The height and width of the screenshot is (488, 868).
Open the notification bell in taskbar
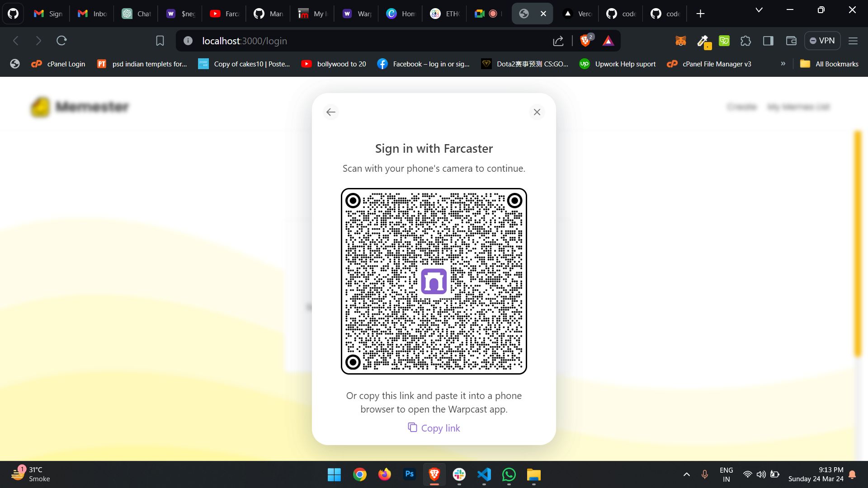click(x=852, y=474)
